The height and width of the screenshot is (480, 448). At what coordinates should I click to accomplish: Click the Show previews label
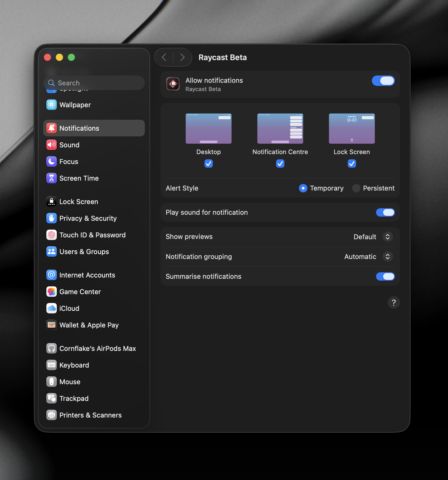(189, 237)
